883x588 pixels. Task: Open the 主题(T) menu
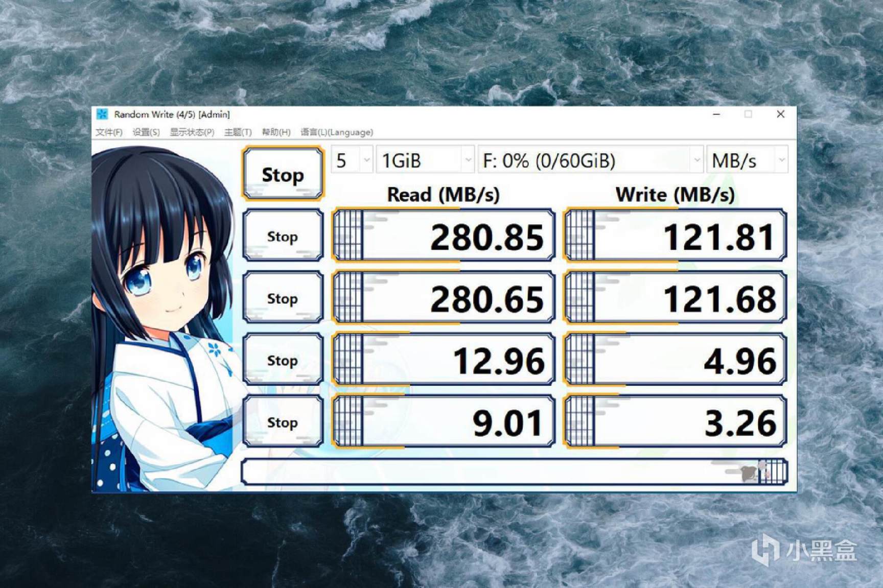tap(238, 132)
